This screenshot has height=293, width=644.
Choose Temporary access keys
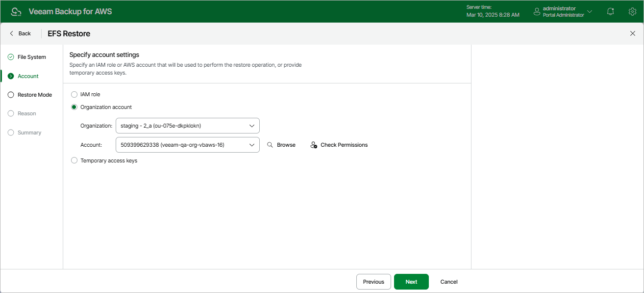(x=74, y=160)
